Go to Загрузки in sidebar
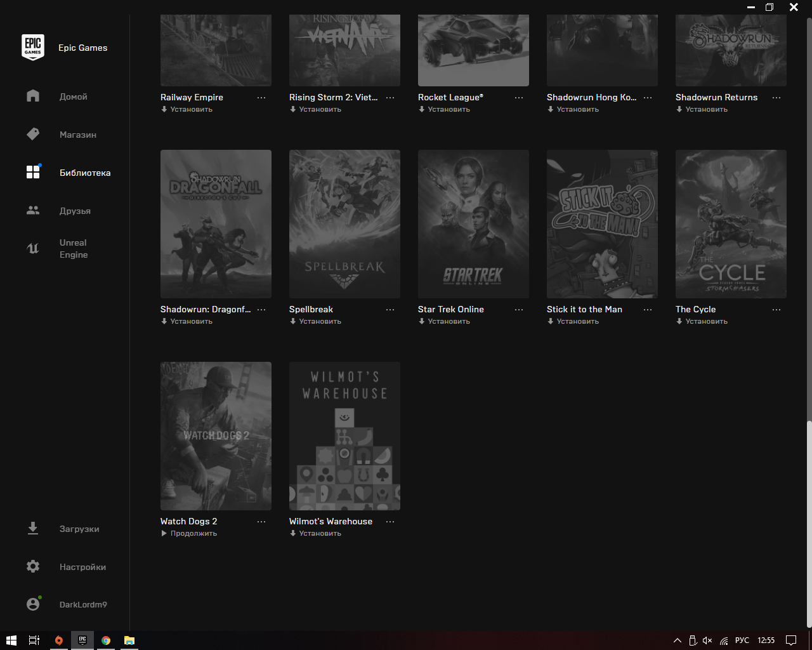Viewport: 812px width, 650px height. pyautogui.click(x=79, y=529)
